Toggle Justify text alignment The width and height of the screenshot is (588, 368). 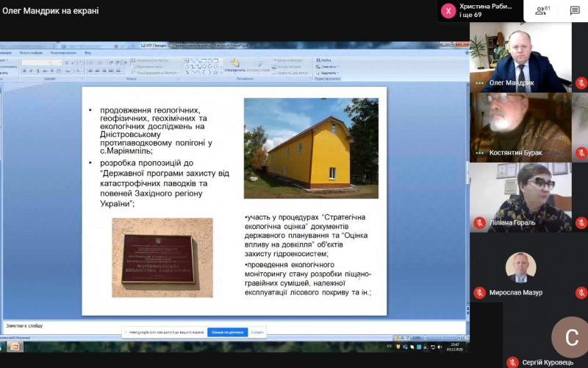click(111, 71)
